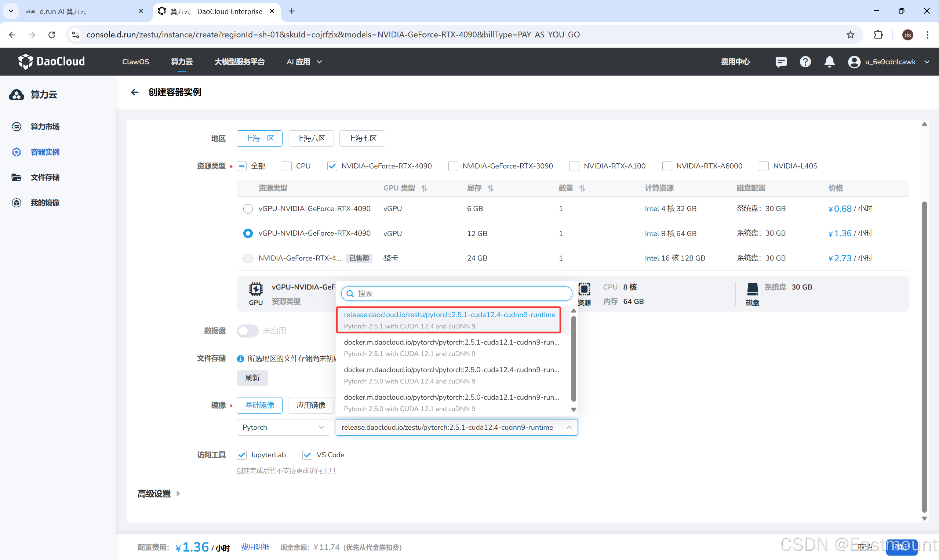Click the user avatar icon

pos(854,62)
